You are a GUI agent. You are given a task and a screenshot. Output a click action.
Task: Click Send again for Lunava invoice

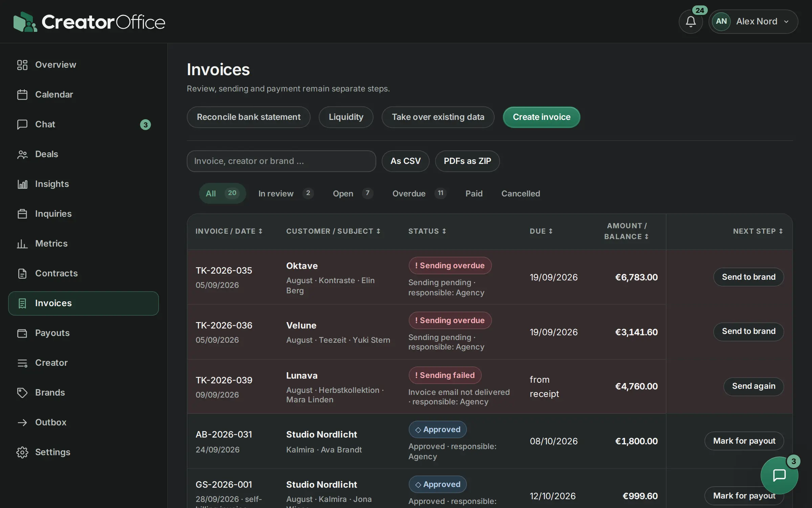(753, 386)
